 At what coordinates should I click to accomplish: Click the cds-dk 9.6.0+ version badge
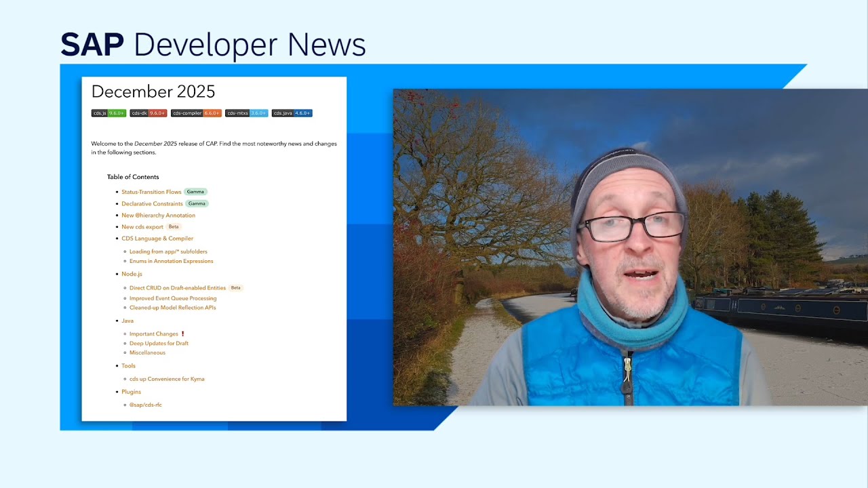[x=148, y=113]
